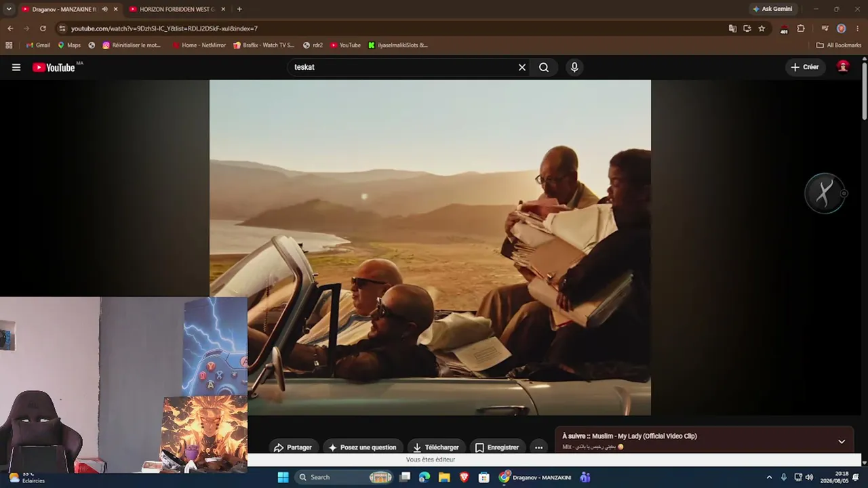Open Maps bookmark
Screen dimensions: 868x488
(x=69, y=45)
